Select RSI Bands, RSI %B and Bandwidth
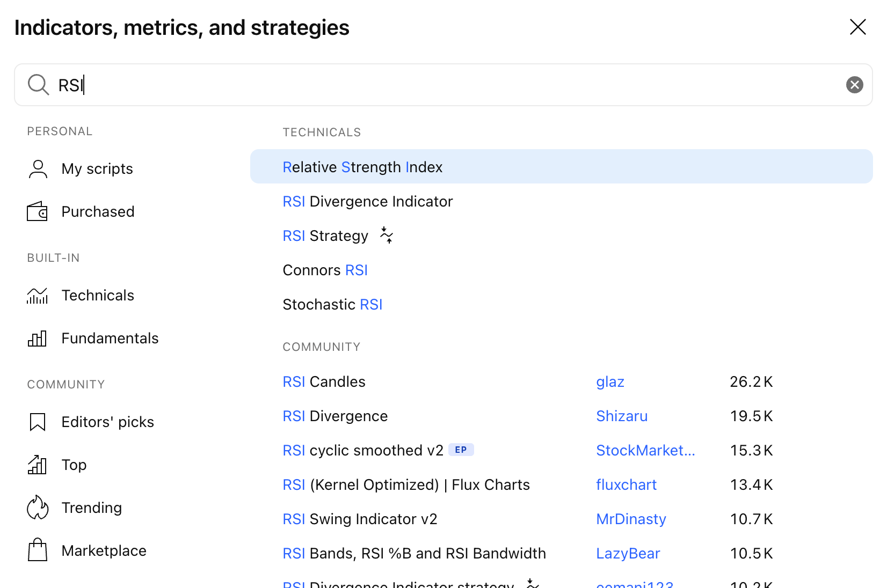 click(x=414, y=553)
